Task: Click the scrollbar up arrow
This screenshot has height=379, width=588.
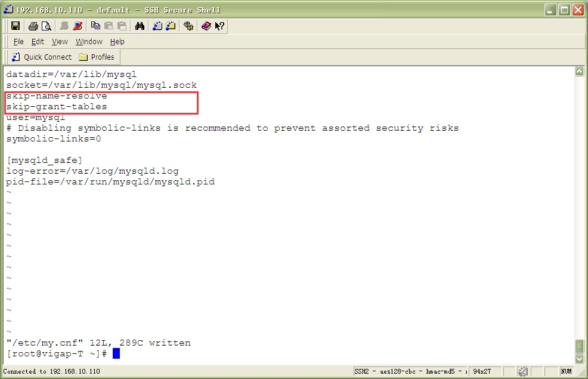Action: pyautogui.click(x=579, y=72)
